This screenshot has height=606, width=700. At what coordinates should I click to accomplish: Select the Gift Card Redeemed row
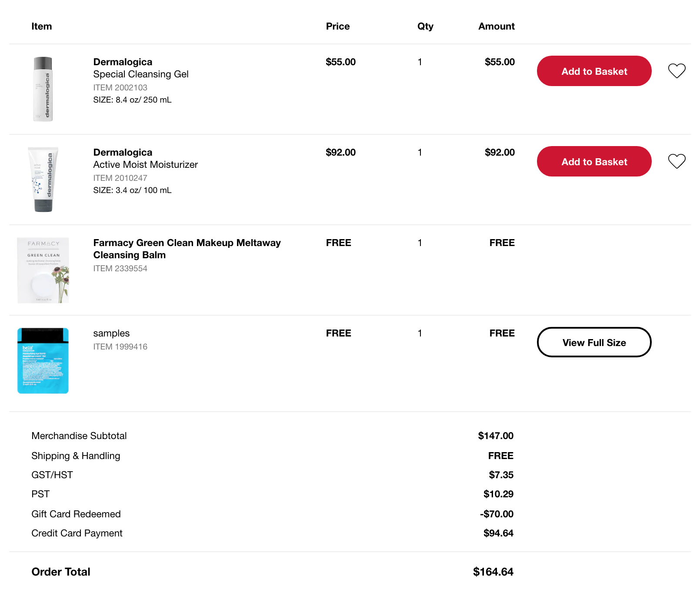point(272,514)
